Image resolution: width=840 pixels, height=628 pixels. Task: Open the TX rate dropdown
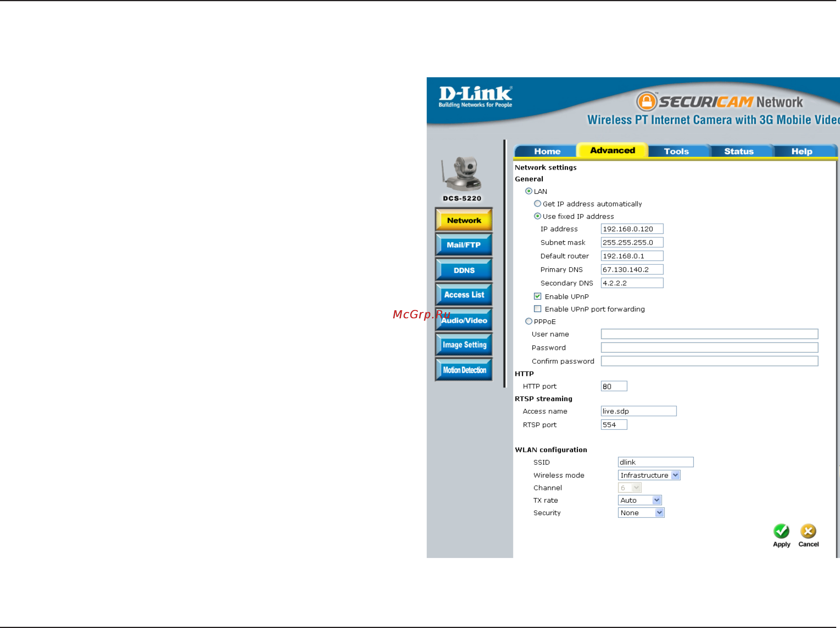coord(640,500)
